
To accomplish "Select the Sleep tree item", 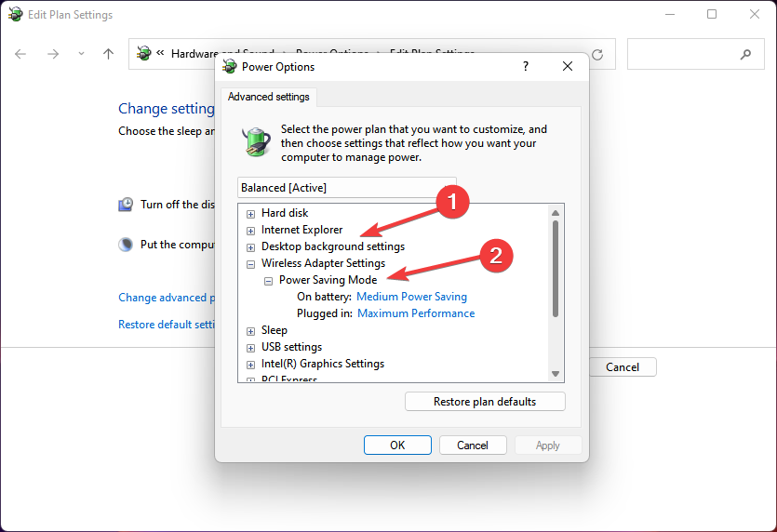I will pyautogui.click(x=274, y=330).
